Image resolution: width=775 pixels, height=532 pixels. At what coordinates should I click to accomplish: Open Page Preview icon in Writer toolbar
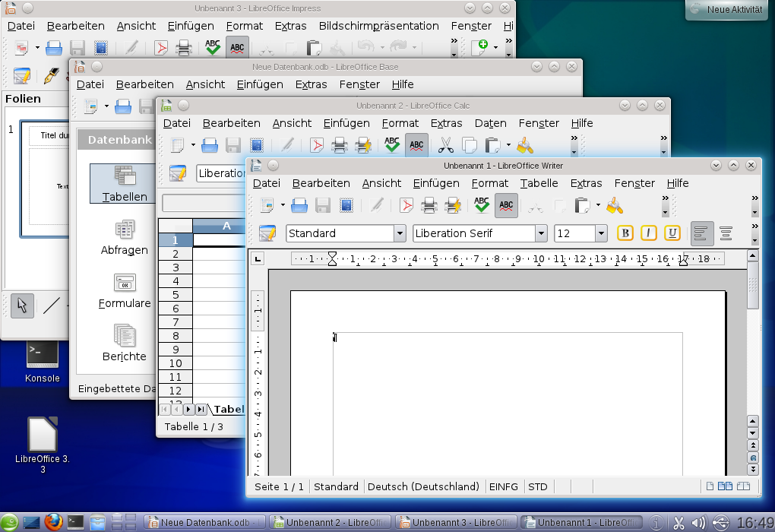[452, 206]
